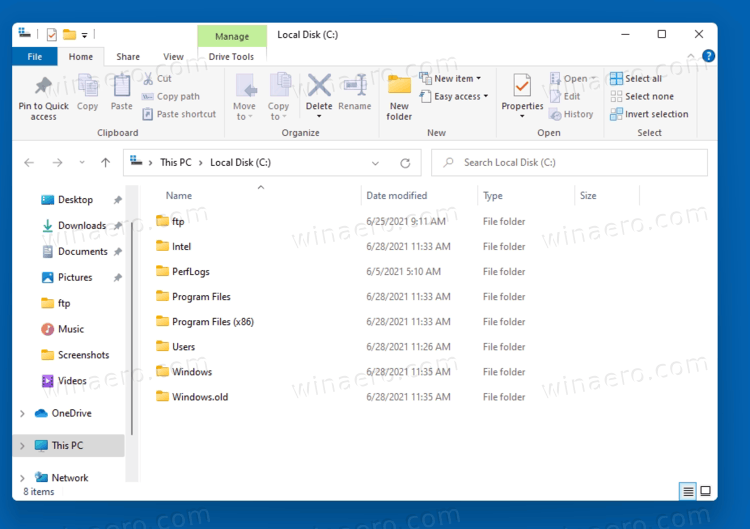Click the Properties checkmark icon
This screenshot has height=529, width=750.
point(522,86)
